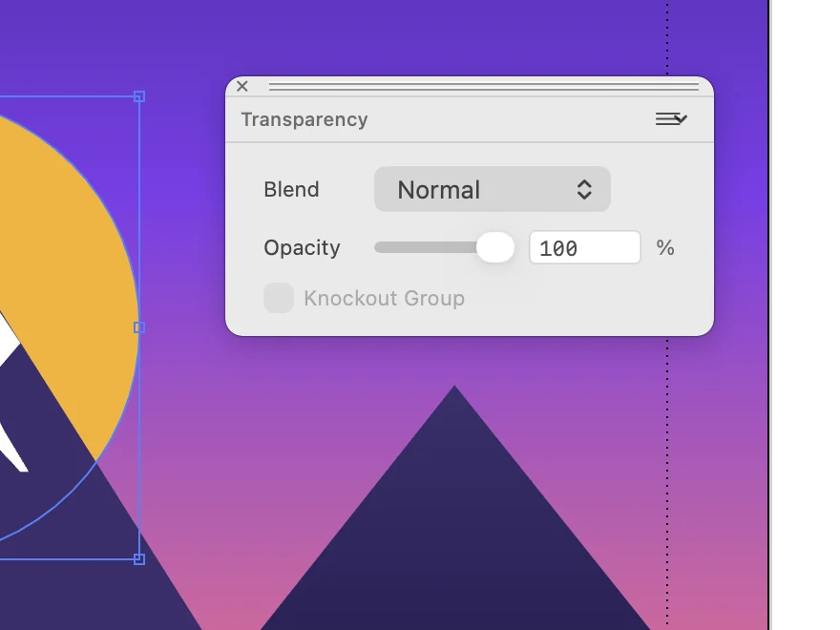Click the Transparency panel title

pyautogui.click(x=304, y=119)
